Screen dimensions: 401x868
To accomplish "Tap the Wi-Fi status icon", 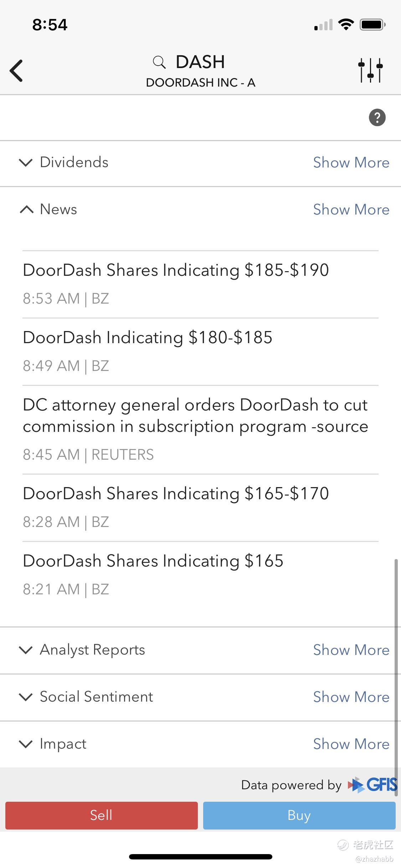I will point(345,25).
